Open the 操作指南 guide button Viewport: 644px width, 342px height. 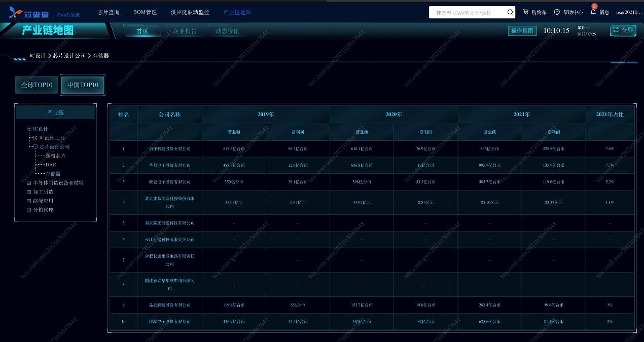pos(522,31)
